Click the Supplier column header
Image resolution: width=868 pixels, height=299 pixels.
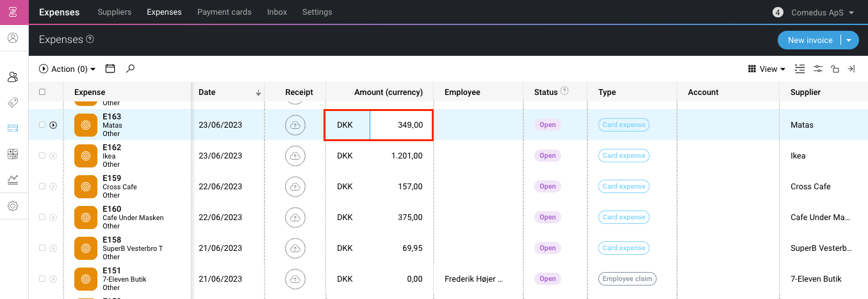pyautogui.click(x=806, y=92)
